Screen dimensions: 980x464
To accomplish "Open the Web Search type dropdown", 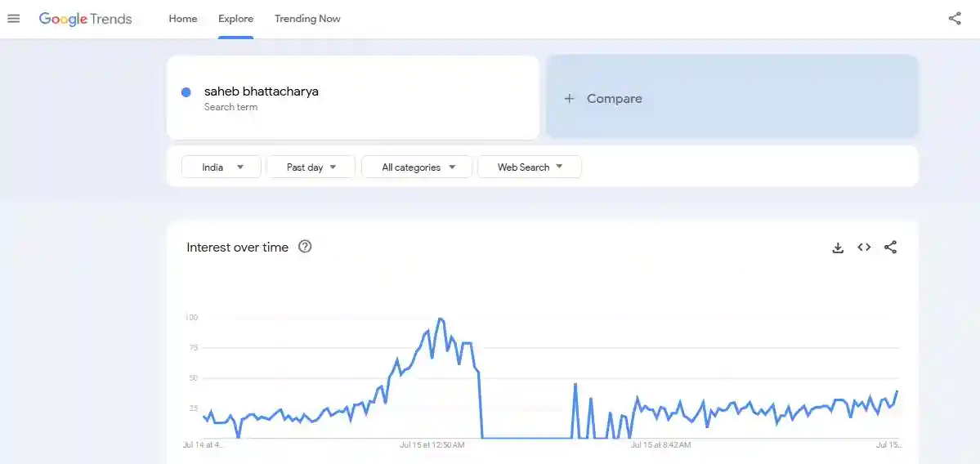I will point(530,167).
